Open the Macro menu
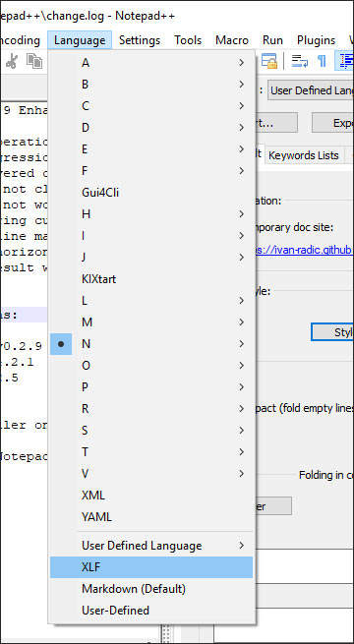 pos(232,40)
